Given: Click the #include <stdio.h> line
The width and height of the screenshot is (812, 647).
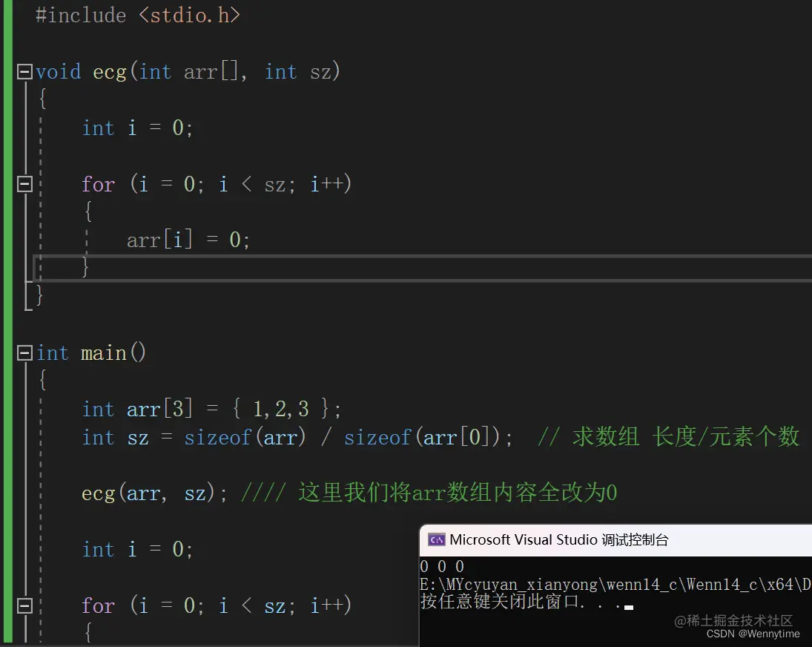Looking at the screenshot, I should 138,16.
